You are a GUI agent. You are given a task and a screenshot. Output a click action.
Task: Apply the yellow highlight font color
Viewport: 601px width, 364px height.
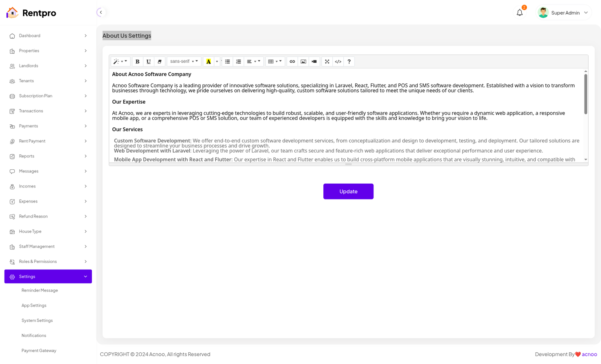(208, 62)
